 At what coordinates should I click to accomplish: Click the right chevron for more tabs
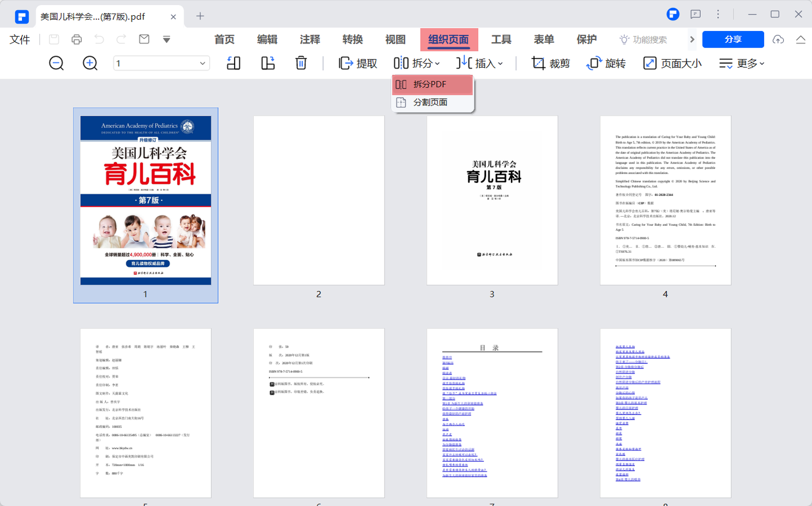click(x=692, y=39)
